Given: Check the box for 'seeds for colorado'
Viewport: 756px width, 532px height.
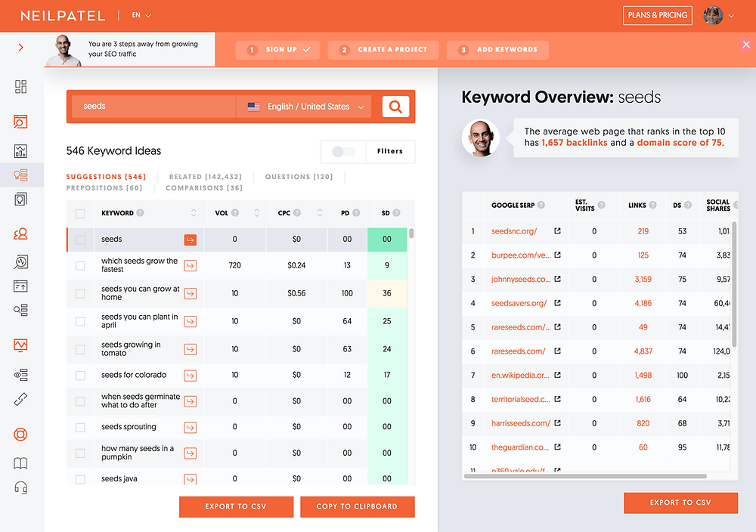Looking at the screenshot, I should 80,375.
